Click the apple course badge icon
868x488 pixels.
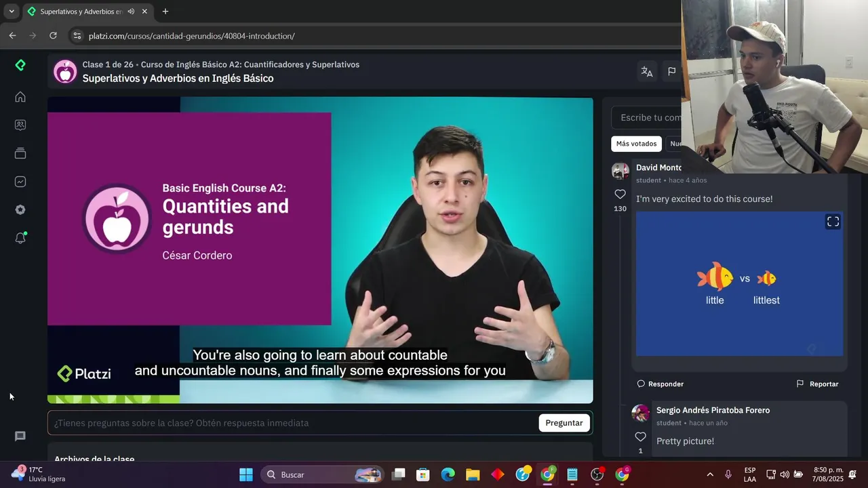click(65, 71)
